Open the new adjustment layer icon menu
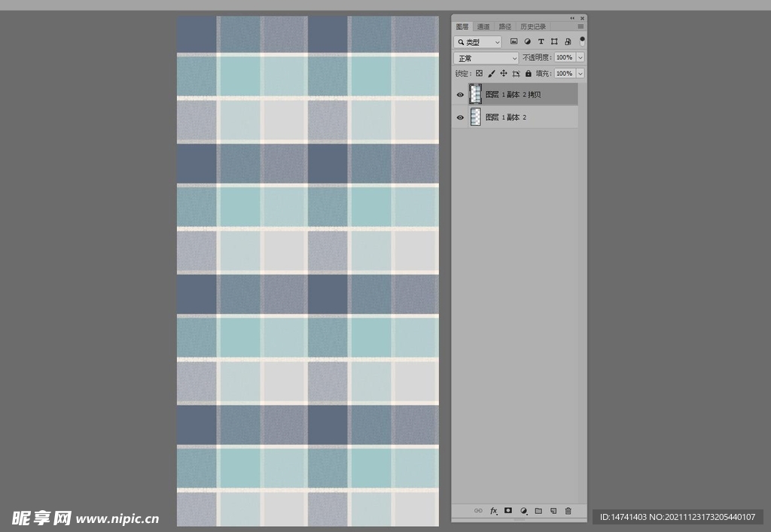771x532 pixels. 523,511
